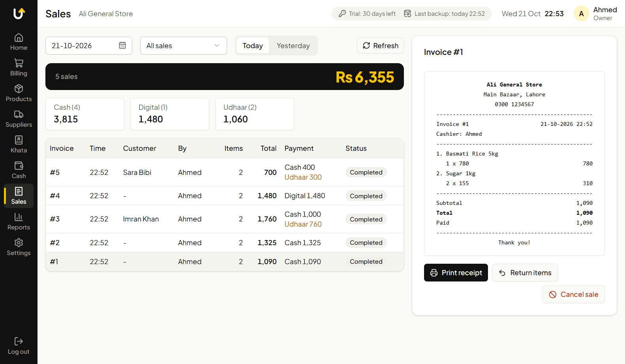The width and height of the screenshot is (625, 364).
Task: Print receipt for Invoice #1
Action: point(456,272)
